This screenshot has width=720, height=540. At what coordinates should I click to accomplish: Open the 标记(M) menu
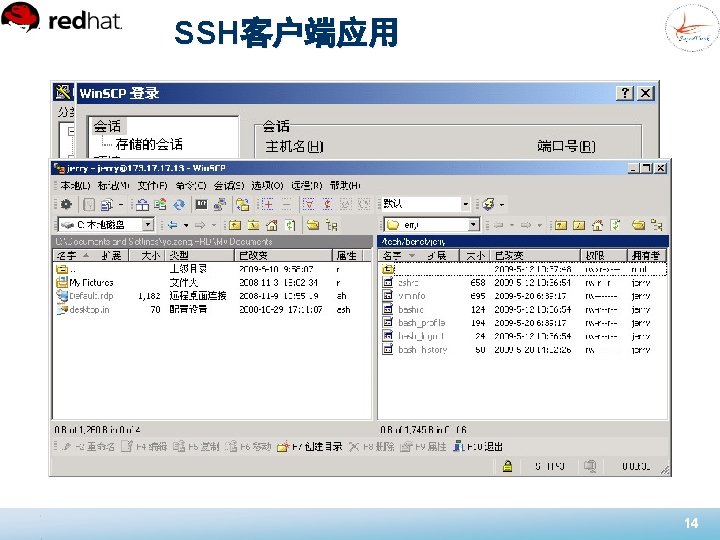(113, 186)
